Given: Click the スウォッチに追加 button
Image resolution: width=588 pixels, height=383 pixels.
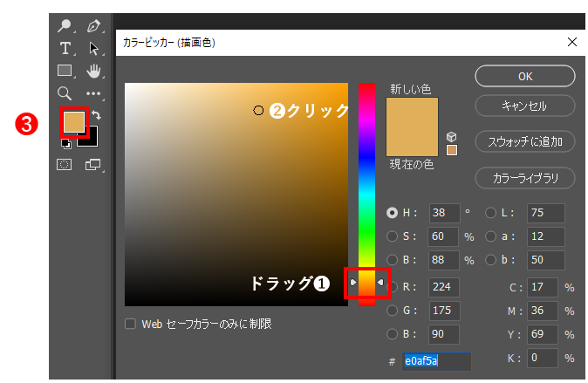Looking at the screenshot, I should pos(524,140).
